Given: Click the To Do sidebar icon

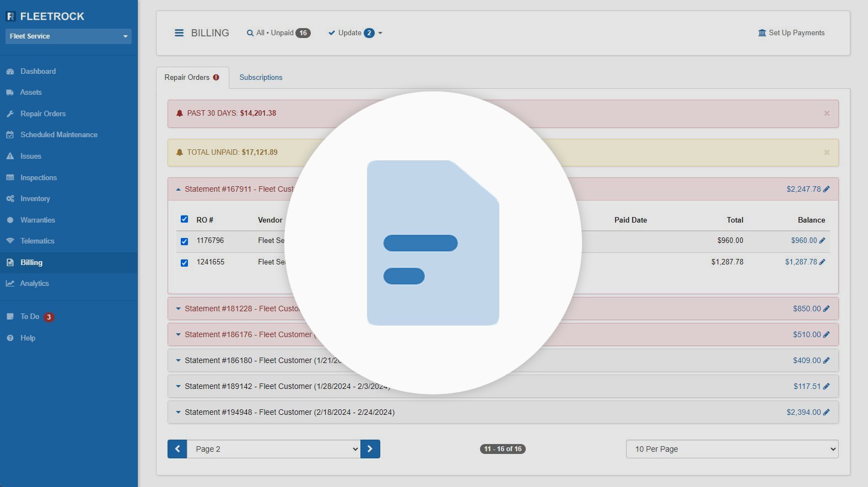Looking at the screenshot, I should [x=10, y=317].
